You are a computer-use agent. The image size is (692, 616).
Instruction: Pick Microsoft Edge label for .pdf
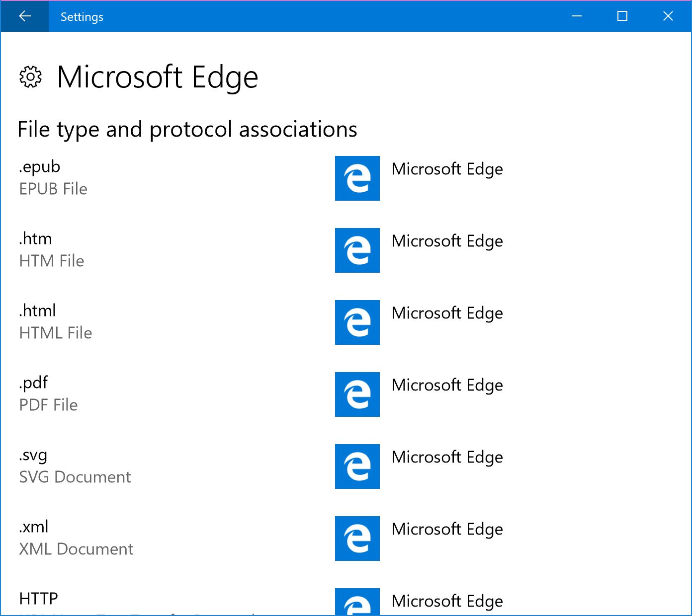(x=447, y=385)
